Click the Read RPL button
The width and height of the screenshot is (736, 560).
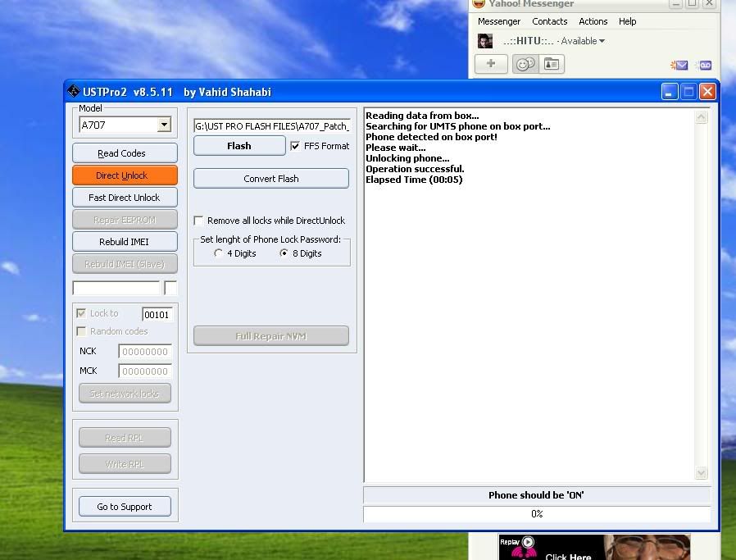click(125, 438)
